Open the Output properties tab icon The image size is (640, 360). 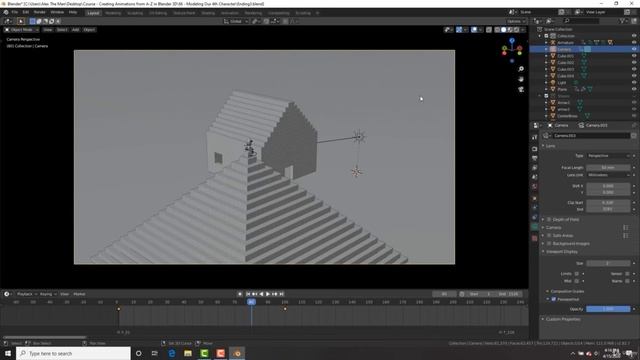(x=535, y=158)
